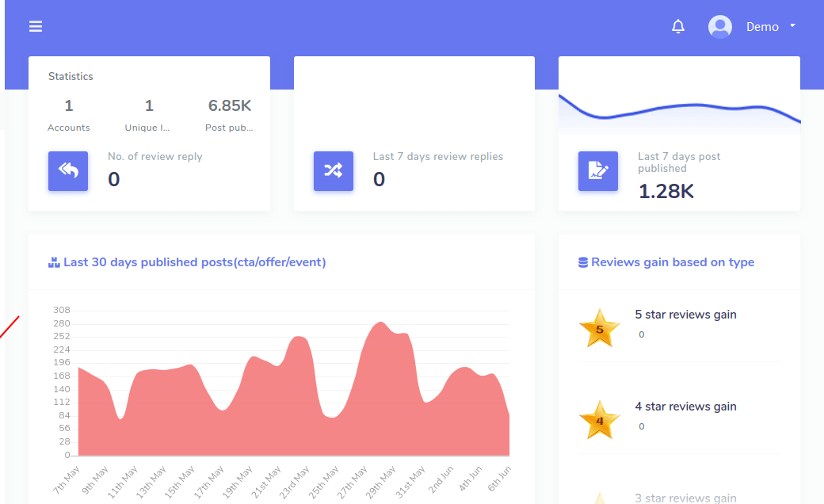Click the shuffle review replies icon
Image resolution: width=824 pixels, height=504 pixels.
pyautogui.click(x=333, y=171)
